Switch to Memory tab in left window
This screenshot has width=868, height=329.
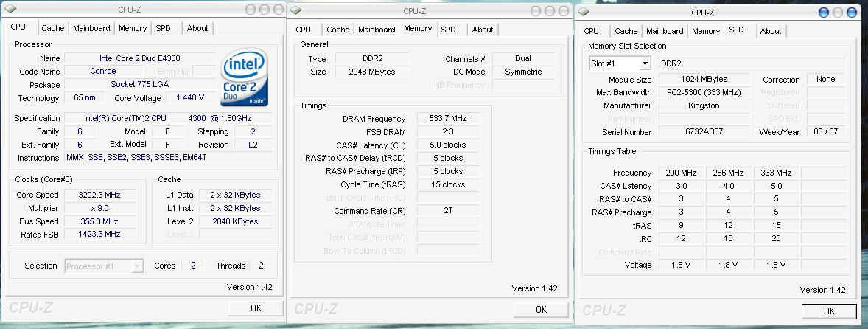point(133,28)
